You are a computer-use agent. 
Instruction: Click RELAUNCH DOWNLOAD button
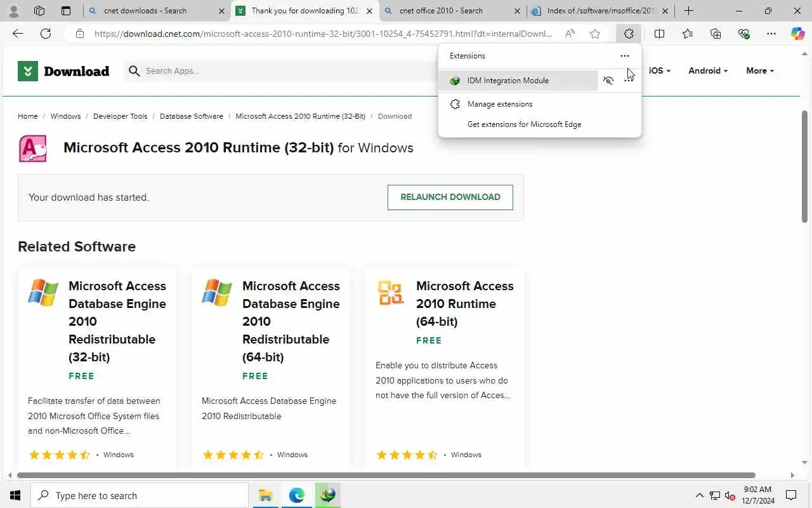click(x=450, y=197)
